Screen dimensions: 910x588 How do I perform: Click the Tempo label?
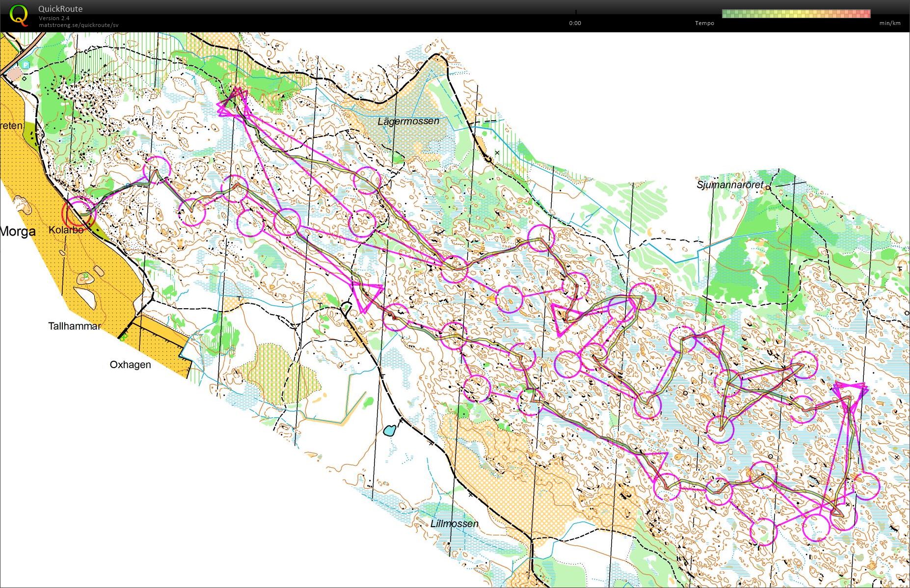pos(704,23)
